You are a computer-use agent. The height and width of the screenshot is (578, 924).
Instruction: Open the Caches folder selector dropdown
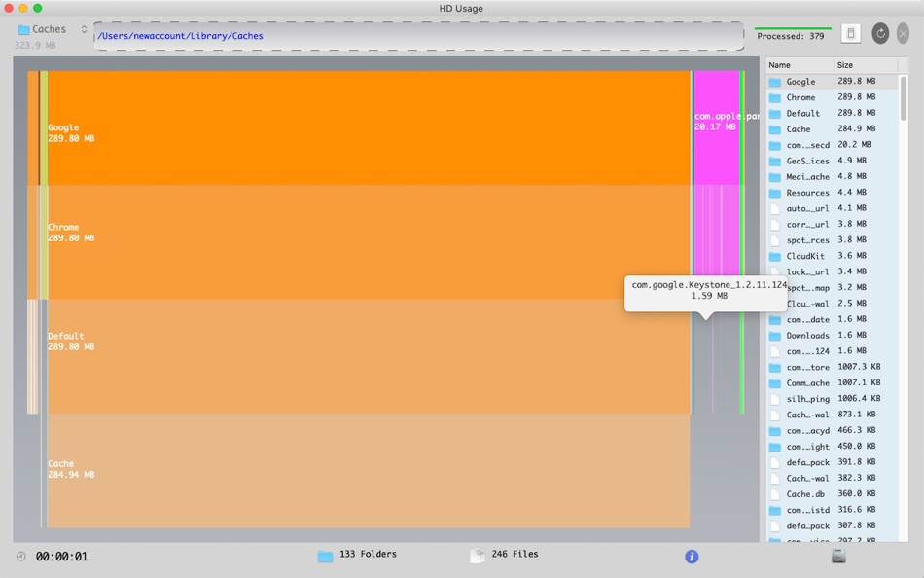tap(52, 29)
